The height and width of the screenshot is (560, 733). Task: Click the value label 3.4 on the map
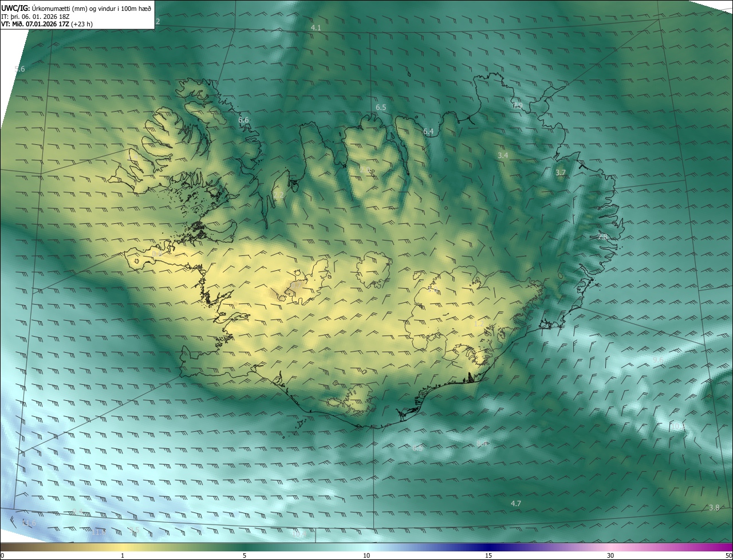(x=503, y=155)
